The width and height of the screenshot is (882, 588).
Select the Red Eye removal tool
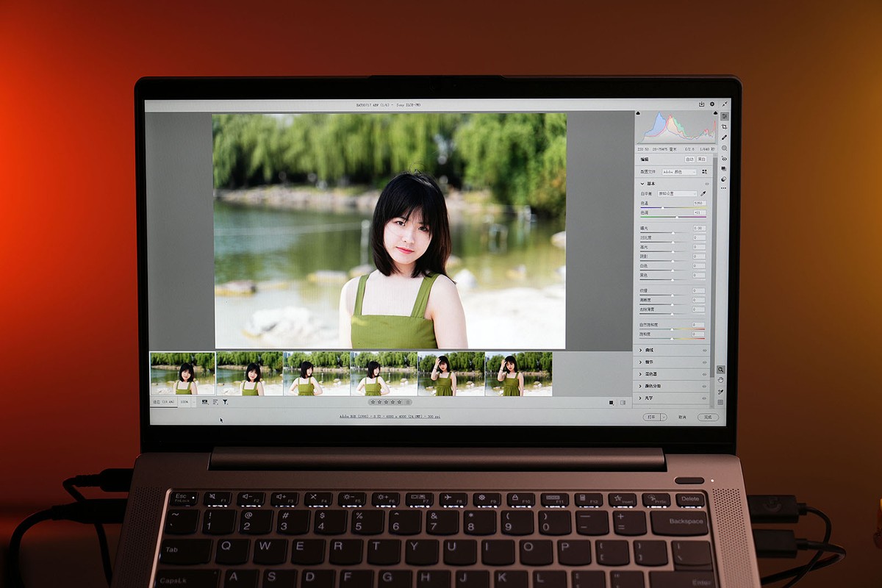[x=724, y=159]
